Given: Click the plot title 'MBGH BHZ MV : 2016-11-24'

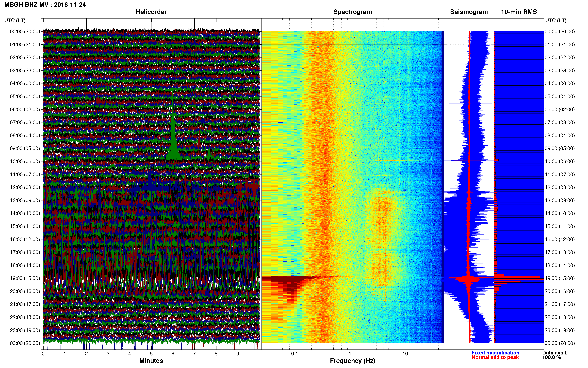Looking at the screenshot, I should point(45,5).
